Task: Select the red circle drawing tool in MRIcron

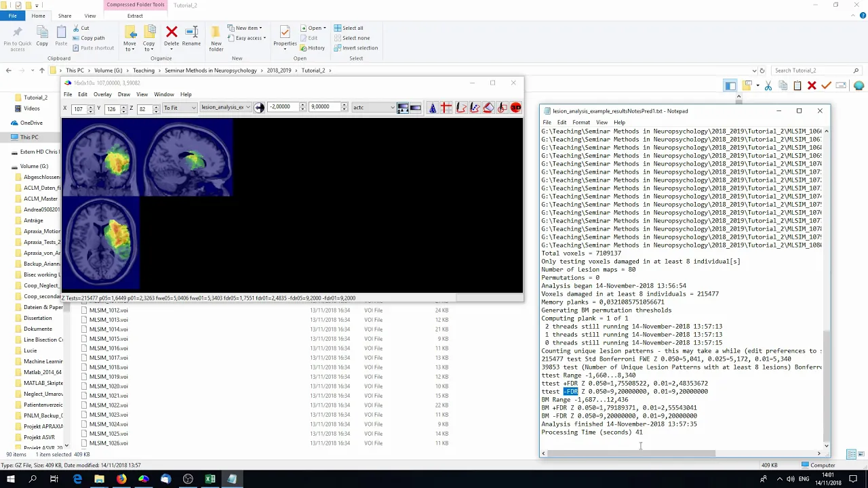Action: click(502, 108)
